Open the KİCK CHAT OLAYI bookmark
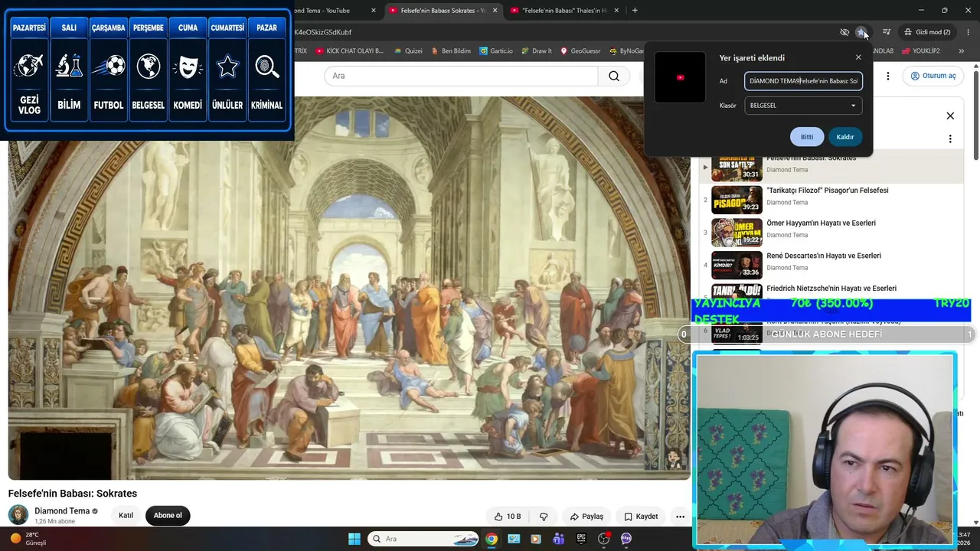980x551 pixels. (350, 51)
